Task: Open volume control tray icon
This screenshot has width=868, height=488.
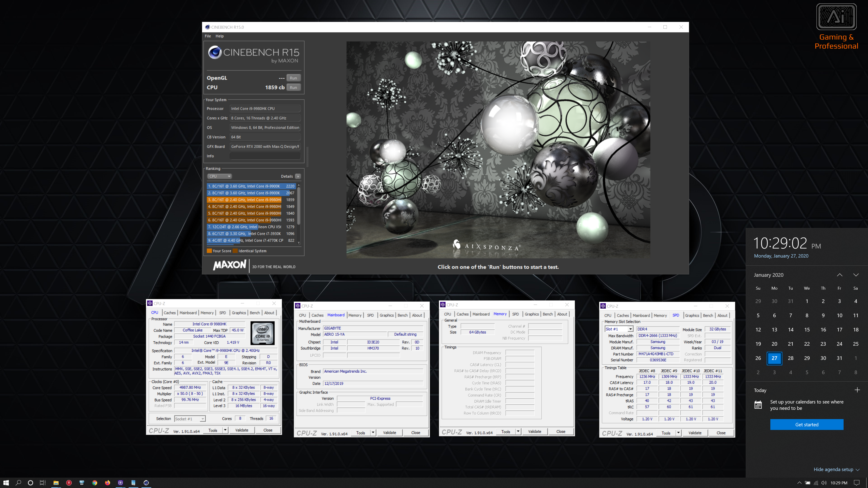Action: tap(824, 483)
